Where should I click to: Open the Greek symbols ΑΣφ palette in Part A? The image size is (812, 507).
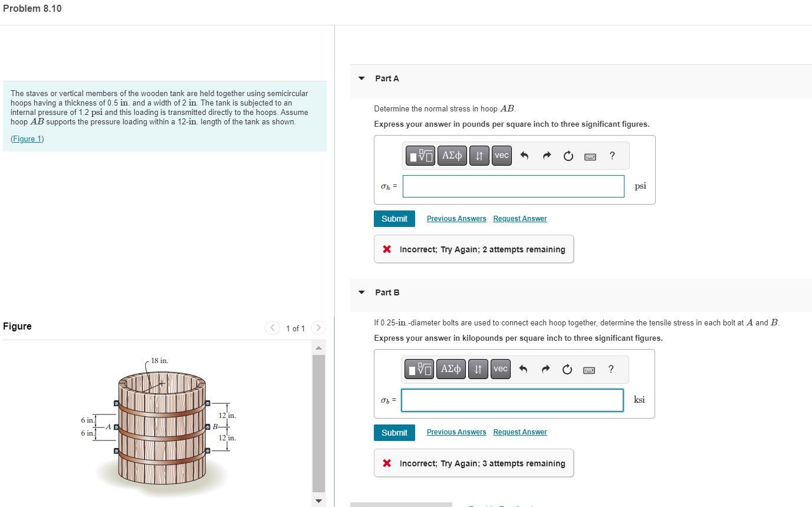tap(452, 155)
